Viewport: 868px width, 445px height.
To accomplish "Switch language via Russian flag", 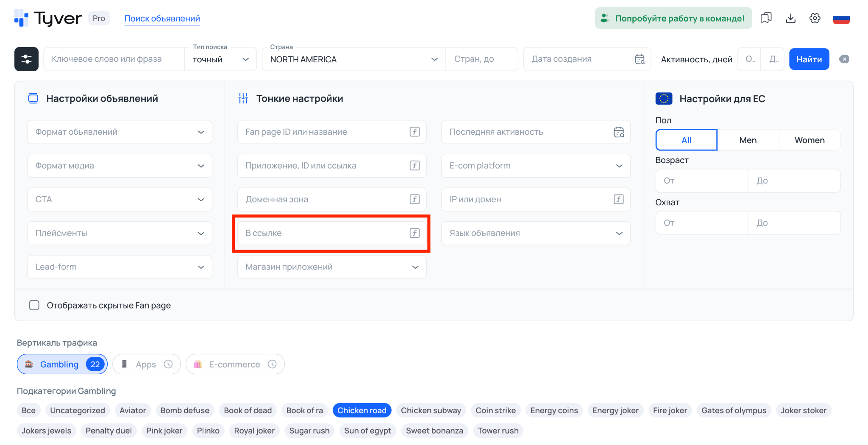I will click(841, 19).
